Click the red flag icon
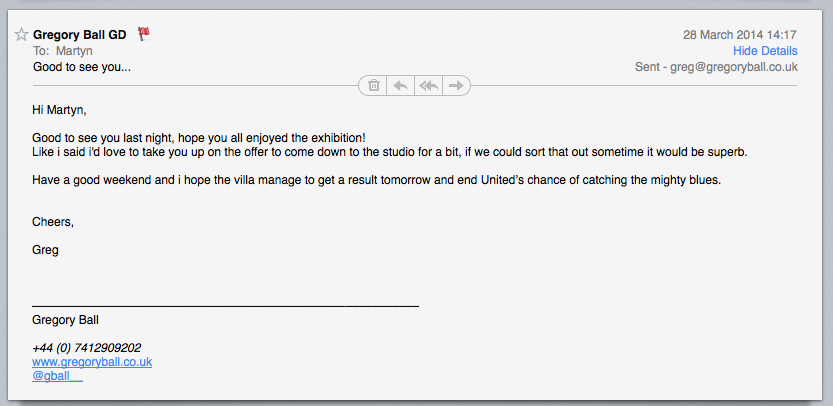833x406 pixels. [144, 34]
